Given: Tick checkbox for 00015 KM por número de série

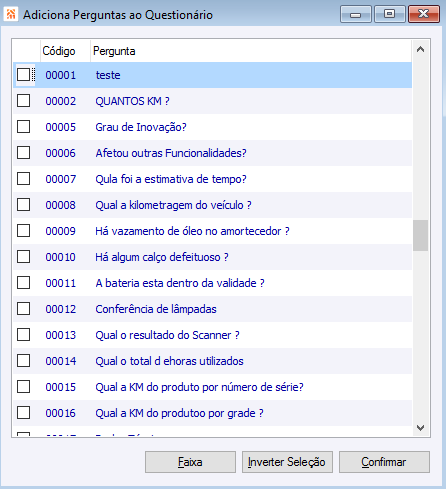Looking at the screenshot, I should click(x=23, y=387).
